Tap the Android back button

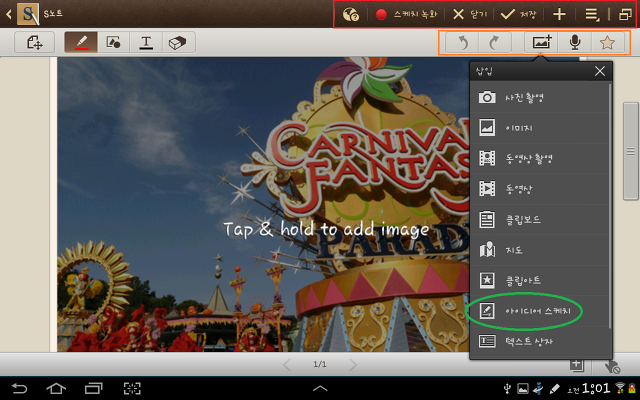click(19, 388)
